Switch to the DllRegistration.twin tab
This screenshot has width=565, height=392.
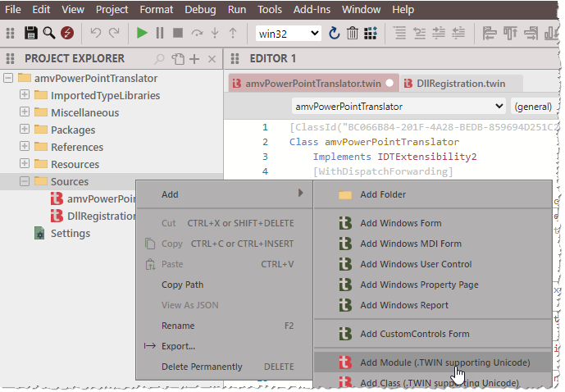[460, 84]
